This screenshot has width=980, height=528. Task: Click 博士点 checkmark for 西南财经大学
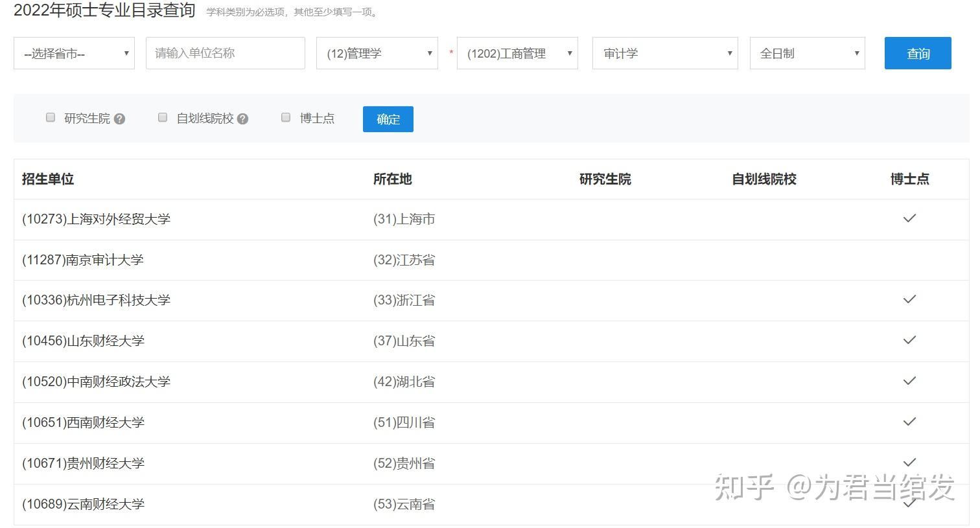tap(909, 422)
